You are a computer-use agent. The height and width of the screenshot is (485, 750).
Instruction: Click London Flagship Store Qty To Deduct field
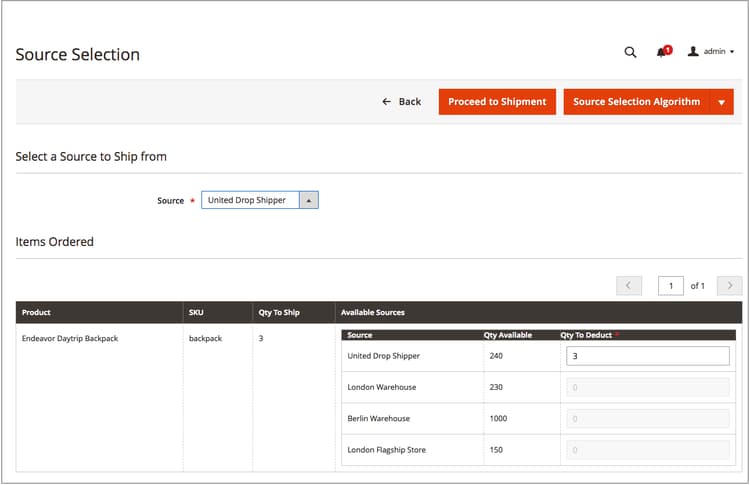(648, 450)
